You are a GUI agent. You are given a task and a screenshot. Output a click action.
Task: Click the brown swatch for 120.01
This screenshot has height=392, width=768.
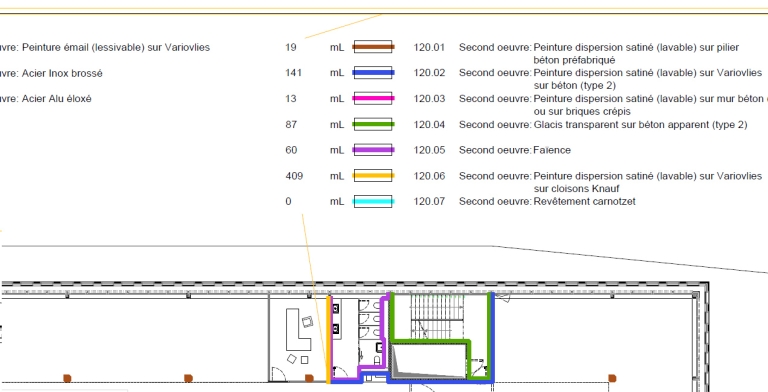point(373,48)
